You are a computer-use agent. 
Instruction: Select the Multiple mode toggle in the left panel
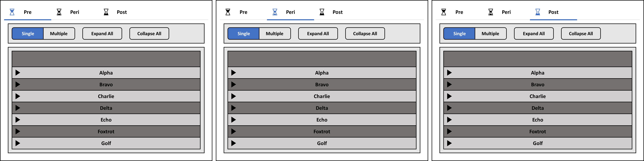[59, 33]
